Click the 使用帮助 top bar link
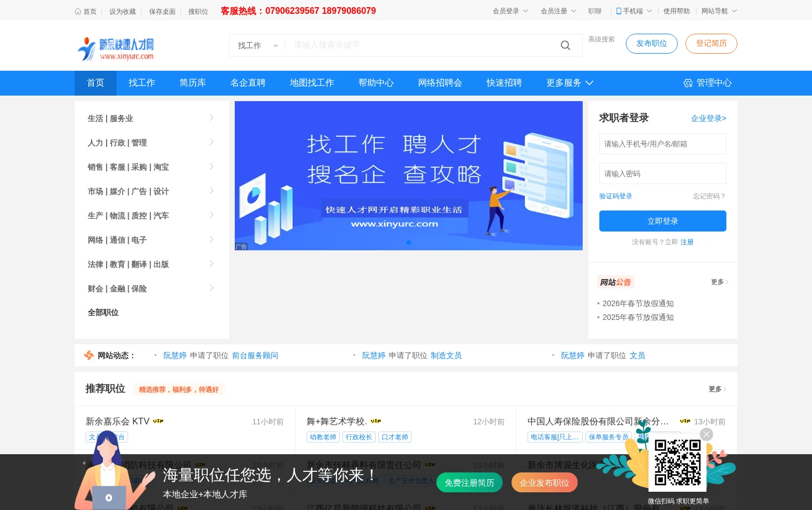Image resolution: width=812 pixels, height=510 pixels. pyautogui.click(x=677, y=11)
